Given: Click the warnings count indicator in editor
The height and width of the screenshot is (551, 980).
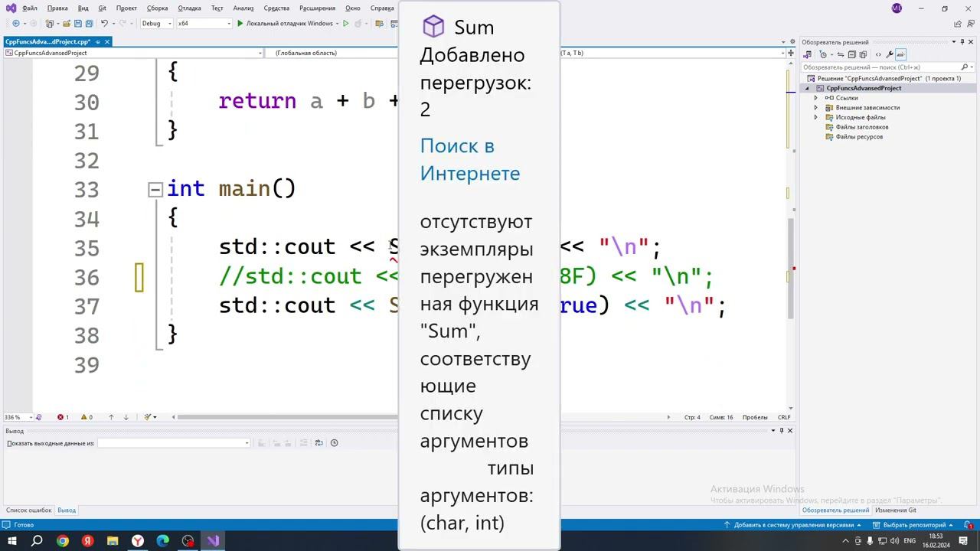Looking at the screenshot, I should point(86,417).
